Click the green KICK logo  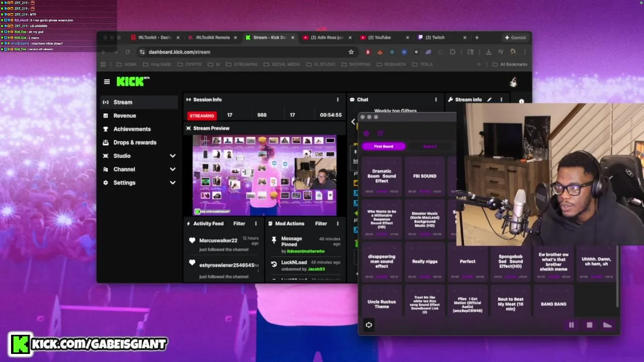(x=133, y=81)
